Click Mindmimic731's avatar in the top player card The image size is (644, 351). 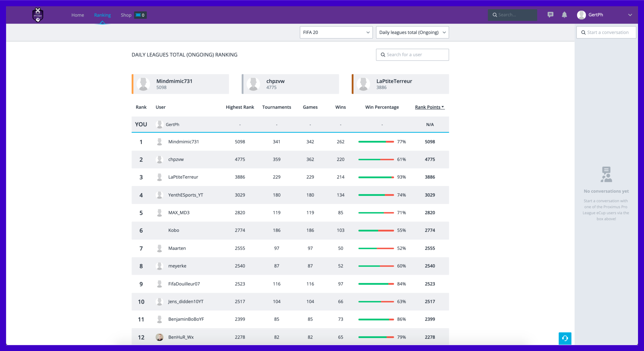(143, 84)
